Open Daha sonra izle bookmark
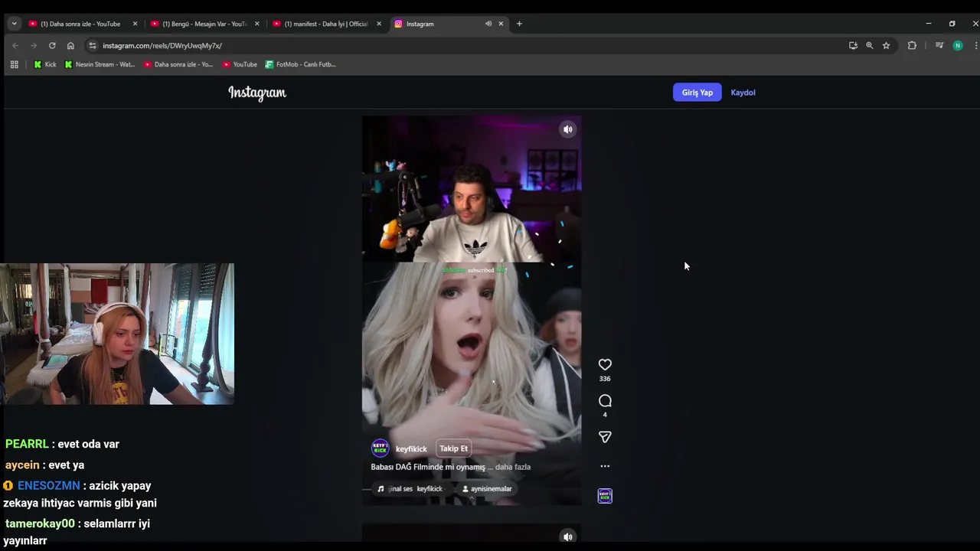 pos(178,64)
